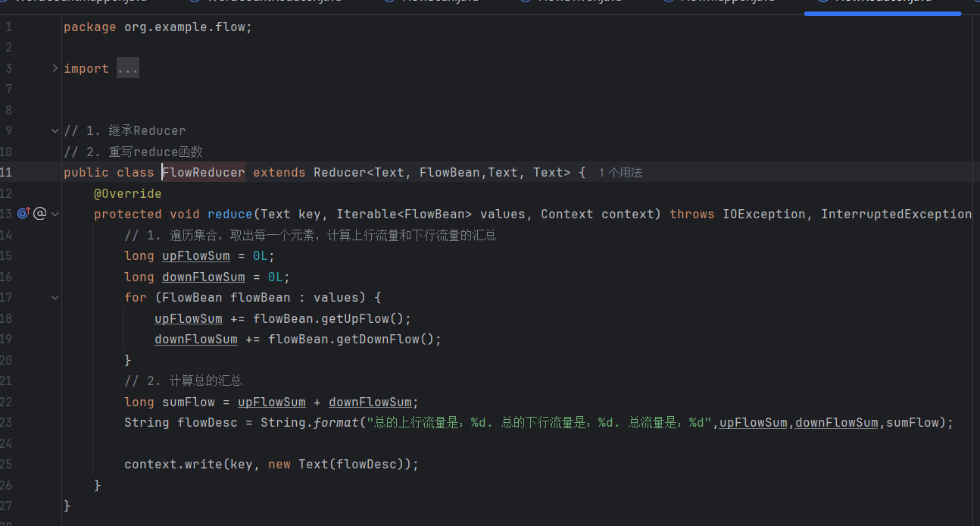This screenshot has width=980, height=526.
Task: Click the ... placeholder to show imports
Action: 127,67
